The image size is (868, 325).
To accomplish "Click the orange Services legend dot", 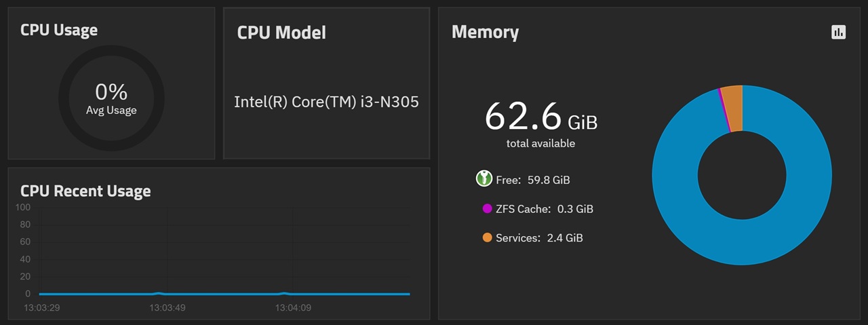I will 487,237.
